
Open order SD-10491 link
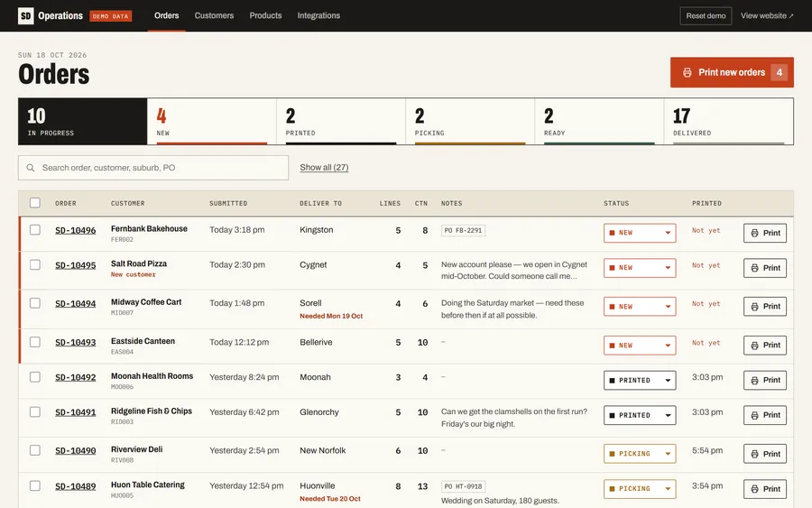click(x=76, y=412)
